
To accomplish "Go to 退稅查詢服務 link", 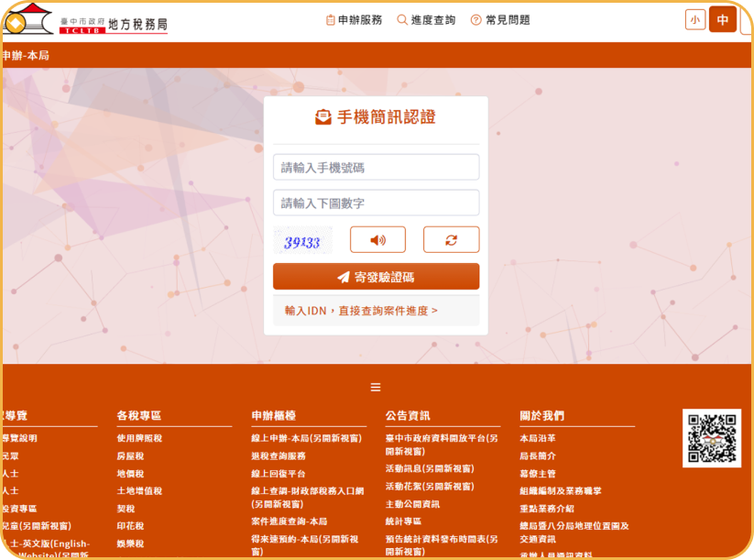I will point(279,456).
